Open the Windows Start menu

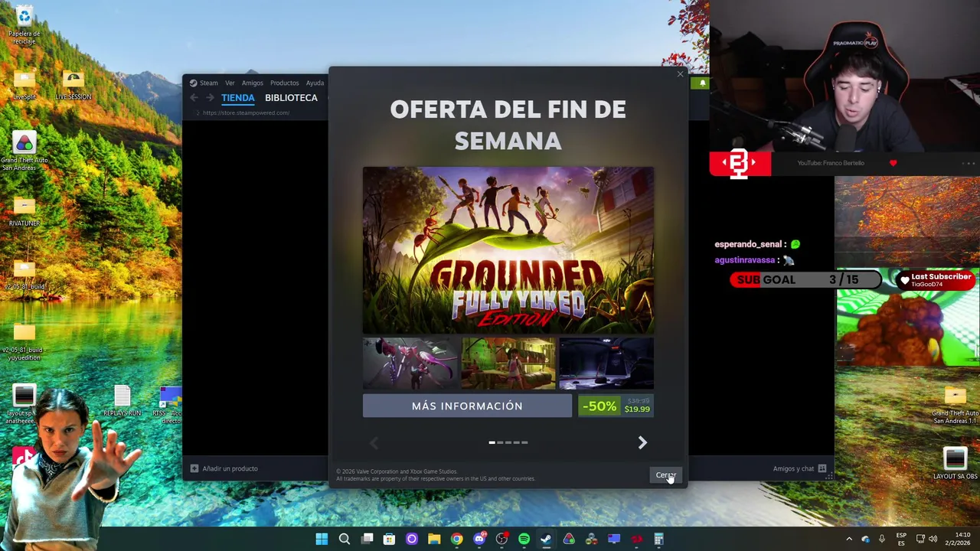[322, 539]
